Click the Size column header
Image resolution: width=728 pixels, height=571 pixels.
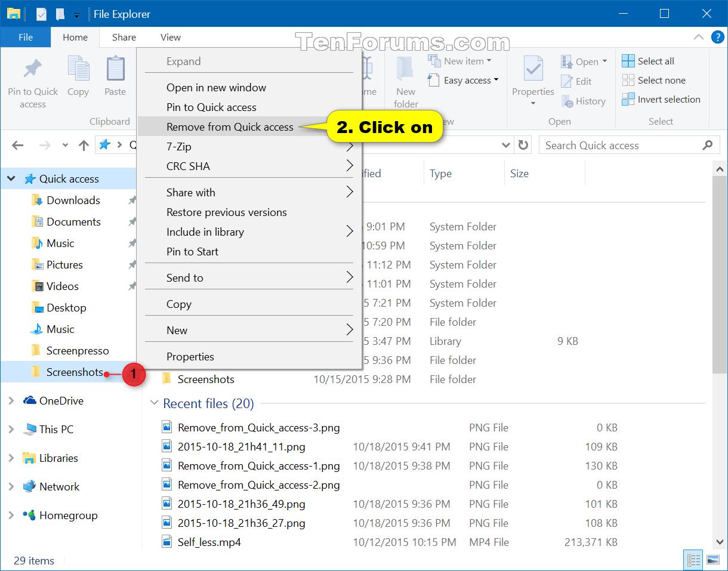pos(544,174)
